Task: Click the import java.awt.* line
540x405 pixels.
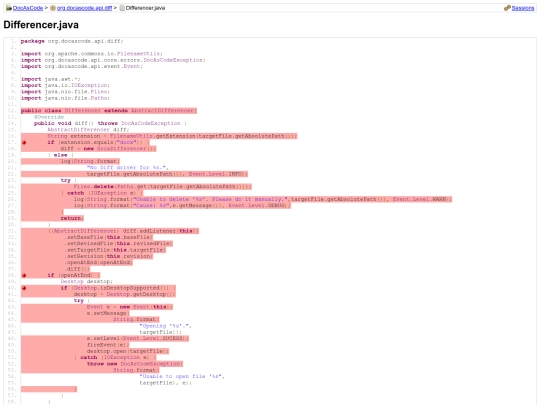Action: pos(50,79)
